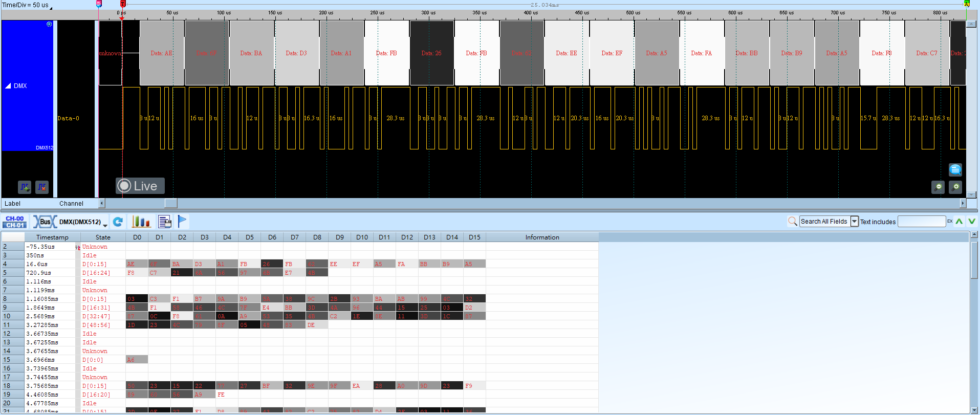980x415 pixels.
Task: Select the Data-0 channel label
Action: tap(69, 118)
